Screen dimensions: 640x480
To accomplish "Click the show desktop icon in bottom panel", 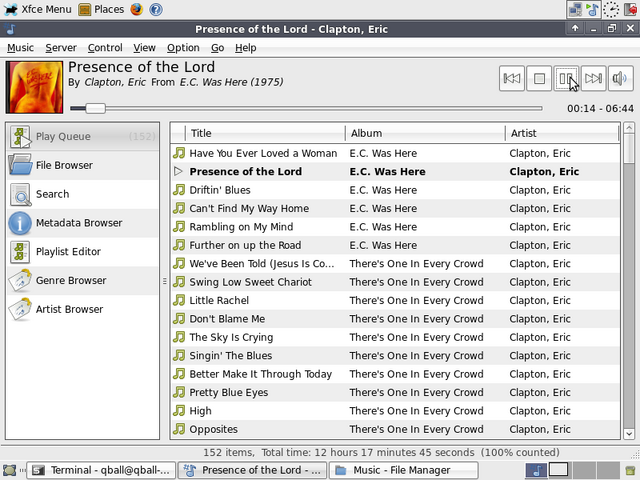I will coord(9,470).
